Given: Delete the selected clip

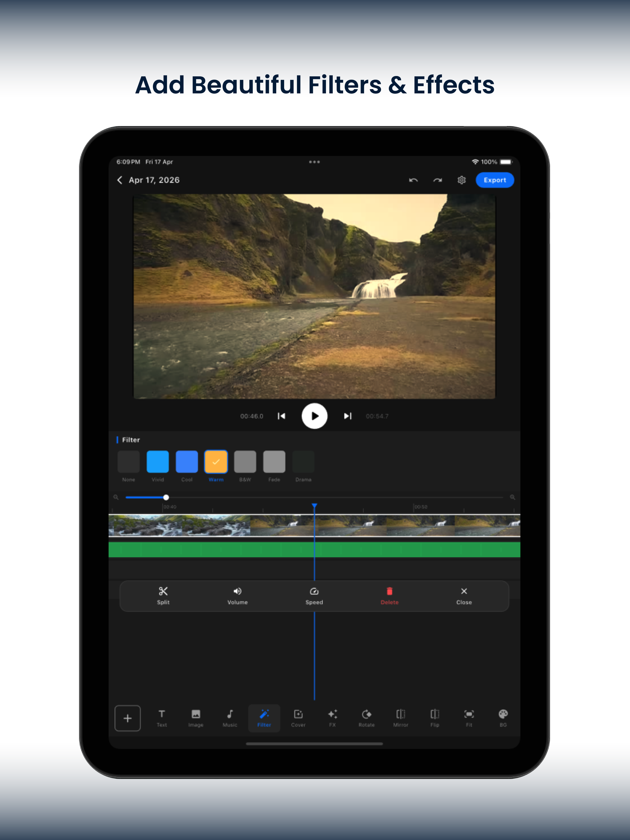Looking at the screenshot, I should (389, 596).
